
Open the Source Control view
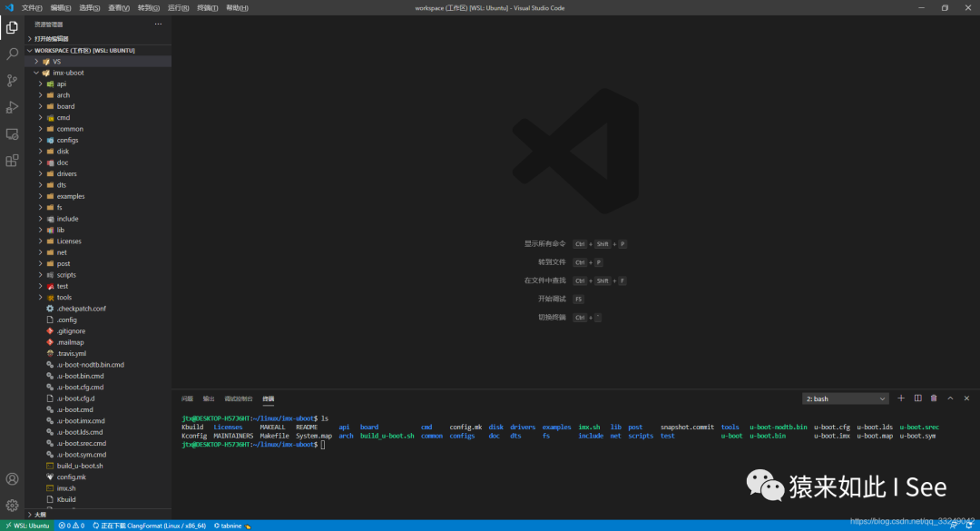12,81
